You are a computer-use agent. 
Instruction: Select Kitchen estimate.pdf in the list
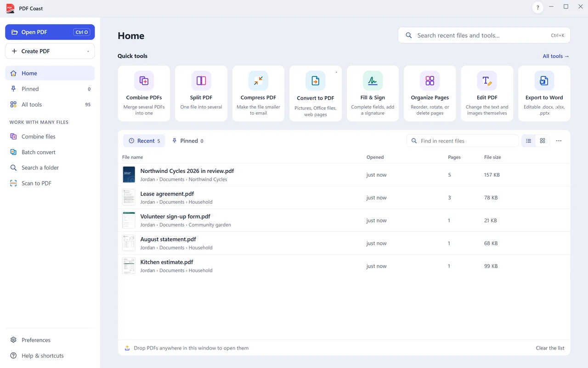[x=344, y=266]
